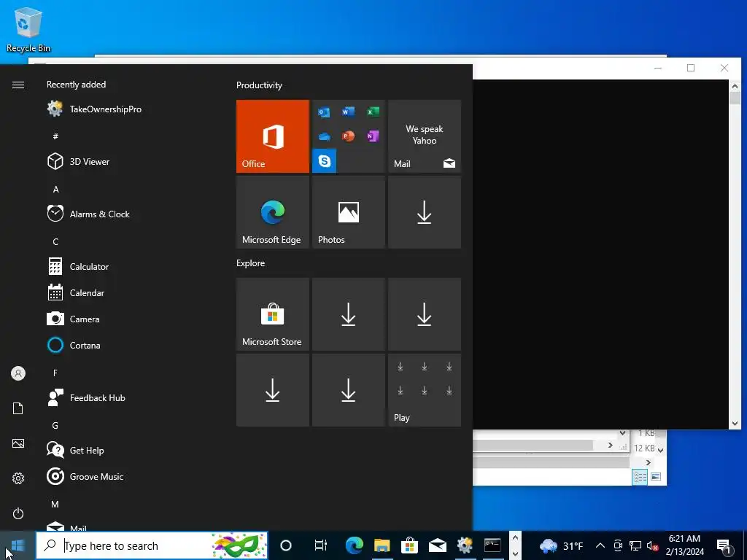Click the Recently added heading
This screenshot has width=747, height=560.
76,85
